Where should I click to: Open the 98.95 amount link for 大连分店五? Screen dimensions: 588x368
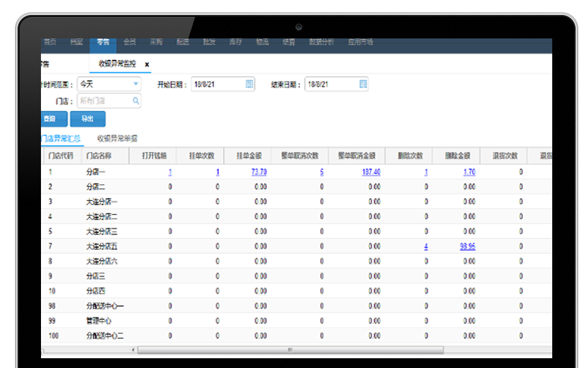466,247
